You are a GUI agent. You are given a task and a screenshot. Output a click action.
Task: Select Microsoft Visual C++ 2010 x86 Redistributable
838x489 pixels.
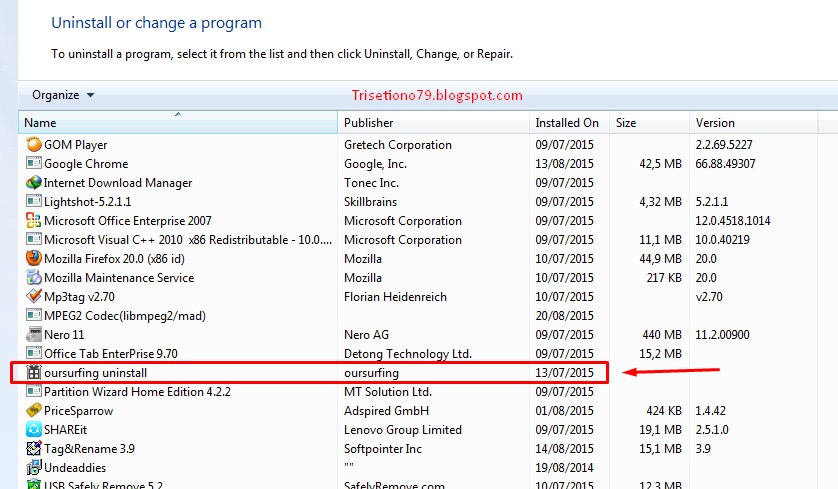(x=188, y=240)
